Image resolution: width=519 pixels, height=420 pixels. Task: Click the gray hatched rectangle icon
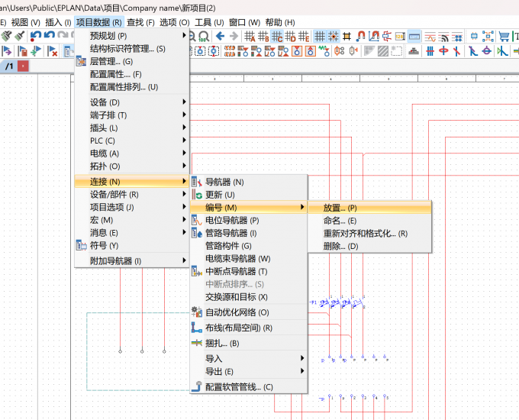click(383, 51)
